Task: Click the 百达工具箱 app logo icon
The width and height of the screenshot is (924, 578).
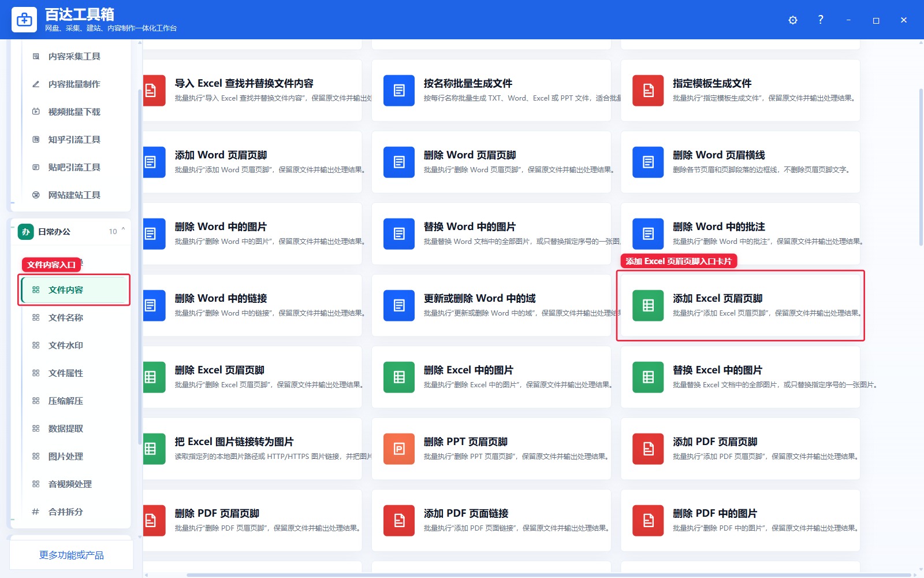Action: [24, 20]
